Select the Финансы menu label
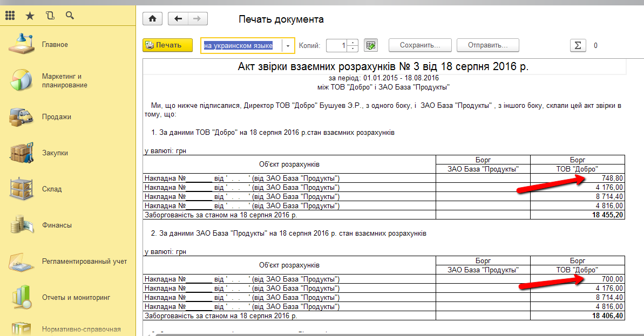This screenshot has height=336, width=644. coord(57,225)
